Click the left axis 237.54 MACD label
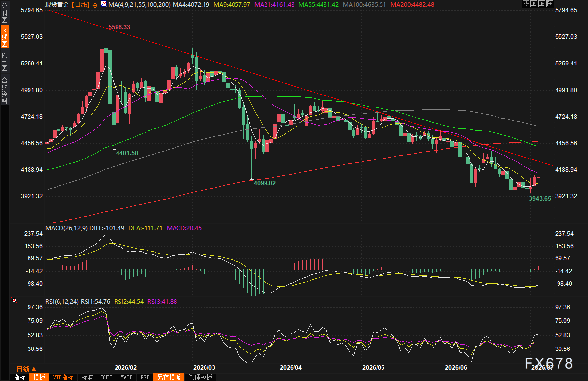Image resolution: width=588 pixels, height=381 pixels. 34,233
